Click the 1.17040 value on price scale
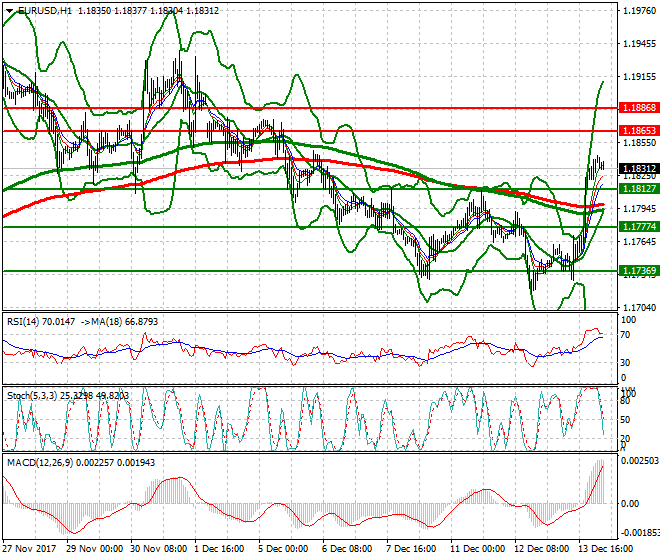This screenshot has height=560, width=660. tap(636, 307)
